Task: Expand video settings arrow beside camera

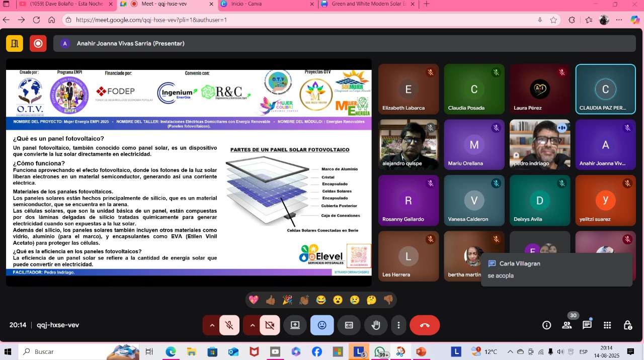Action: point(252,325)
